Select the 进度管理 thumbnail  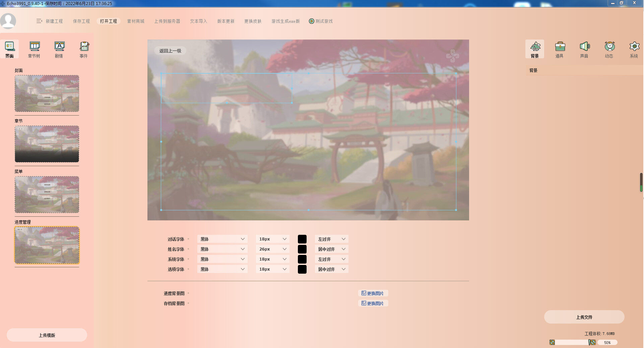point(47,245)
